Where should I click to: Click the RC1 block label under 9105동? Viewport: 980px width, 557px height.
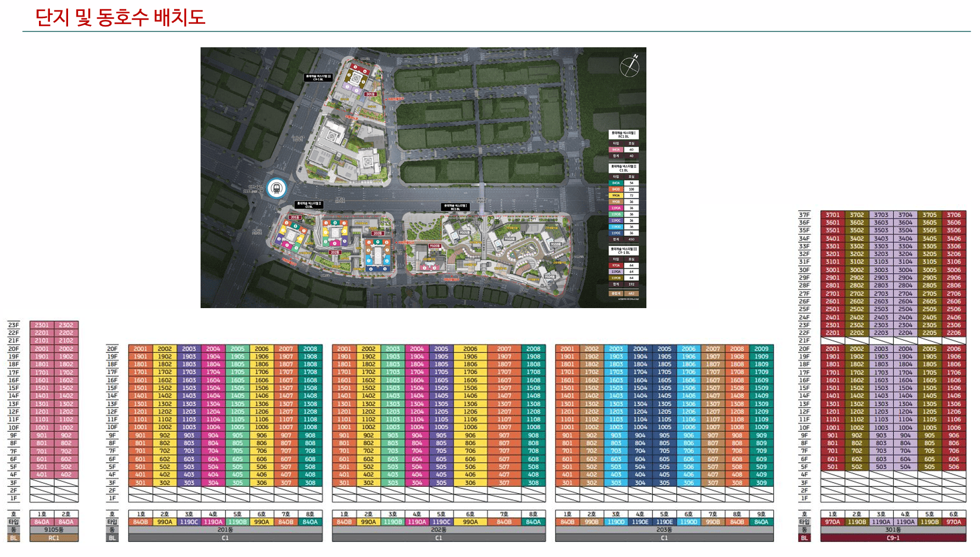(x=54, y=538)
